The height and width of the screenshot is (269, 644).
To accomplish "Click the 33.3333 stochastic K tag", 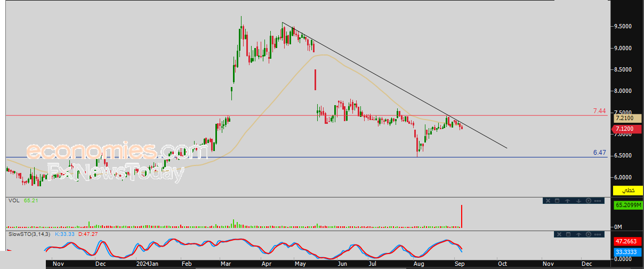I will pyautogui.click(x=627, y=251).
